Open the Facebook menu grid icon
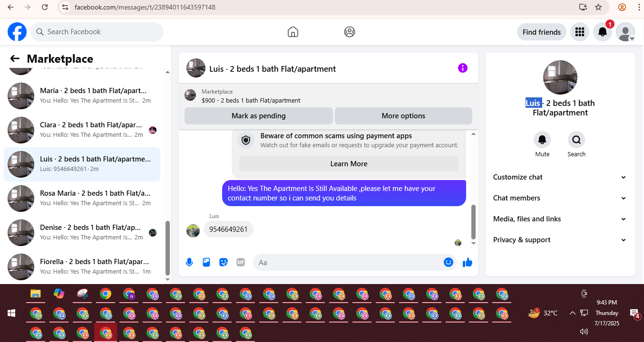 coord(579,32)
